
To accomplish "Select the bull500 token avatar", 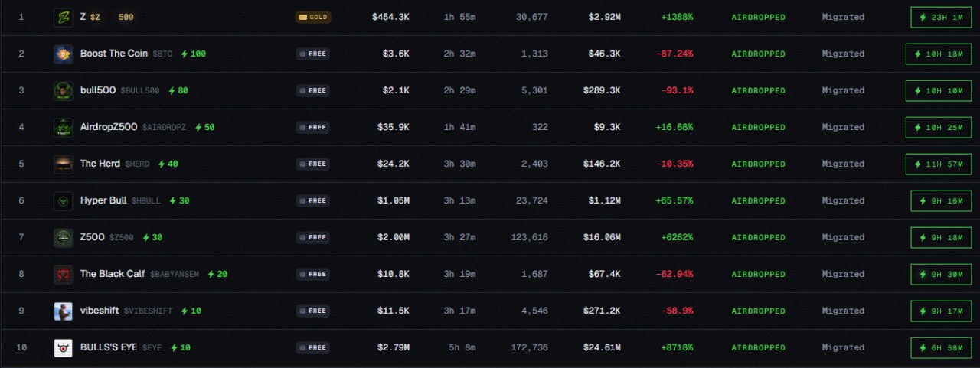I will pos(64,90).
